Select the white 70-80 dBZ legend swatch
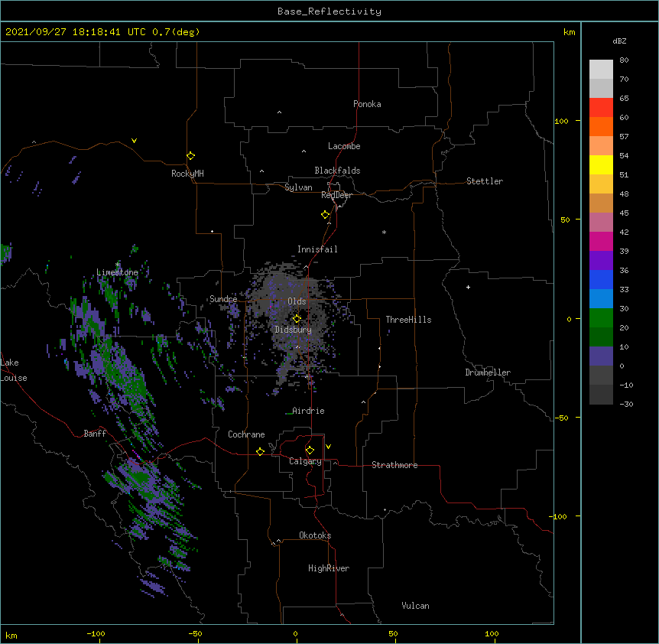 point(601,70)
